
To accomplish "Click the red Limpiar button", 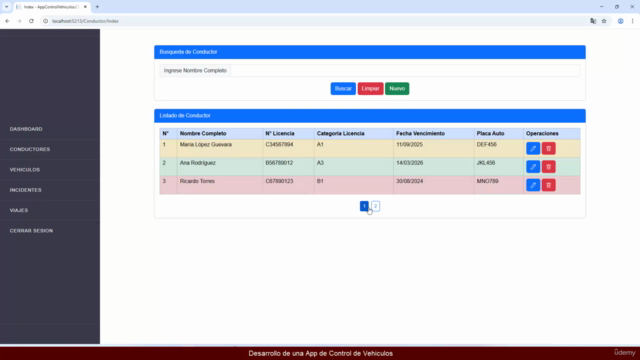I will (x=370, y=89).
